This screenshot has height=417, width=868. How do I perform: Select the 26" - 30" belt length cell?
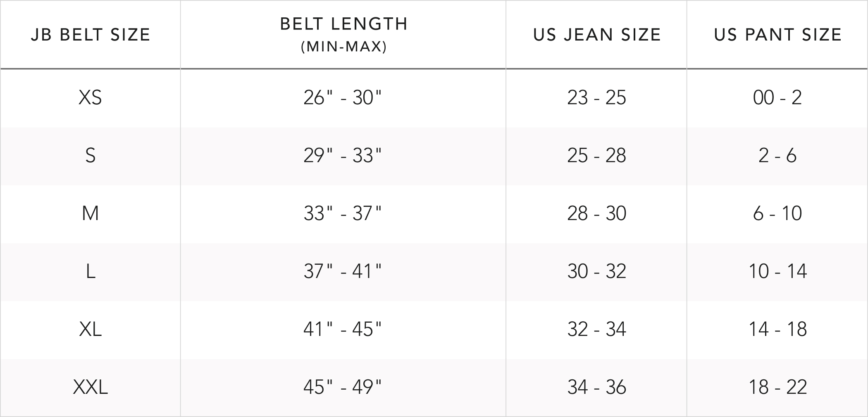coord(342,98)
